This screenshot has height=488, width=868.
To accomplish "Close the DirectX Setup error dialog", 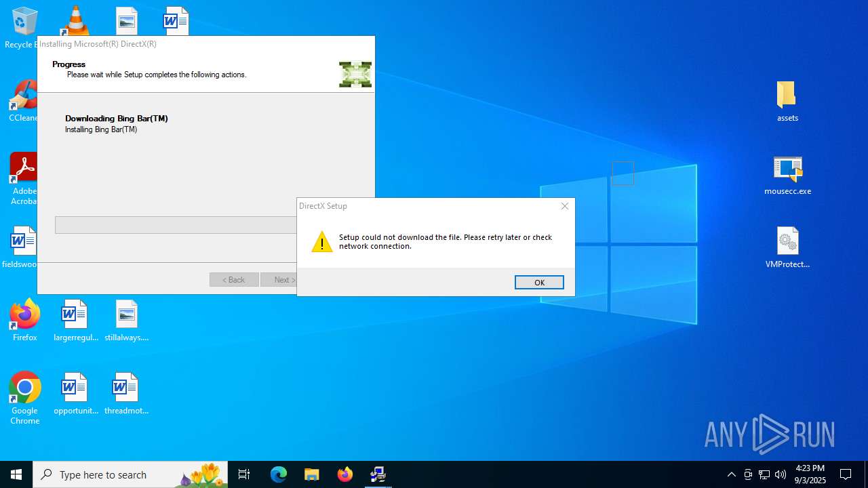I will coord(564,206).
